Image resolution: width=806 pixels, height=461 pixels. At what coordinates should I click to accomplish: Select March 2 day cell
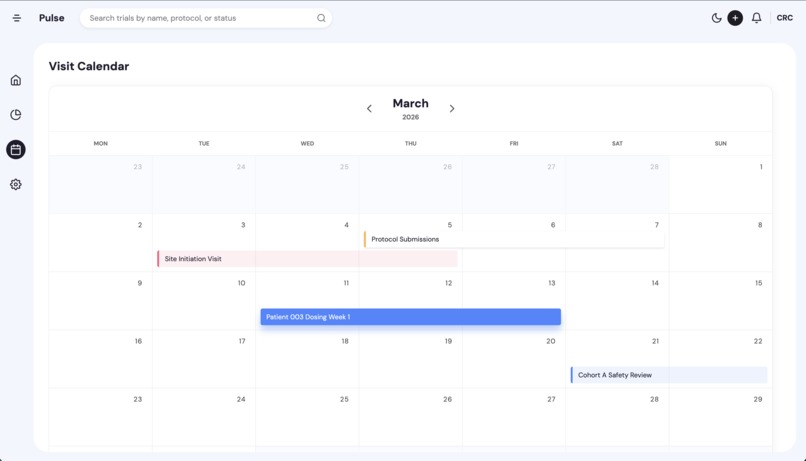coord(101,243)
